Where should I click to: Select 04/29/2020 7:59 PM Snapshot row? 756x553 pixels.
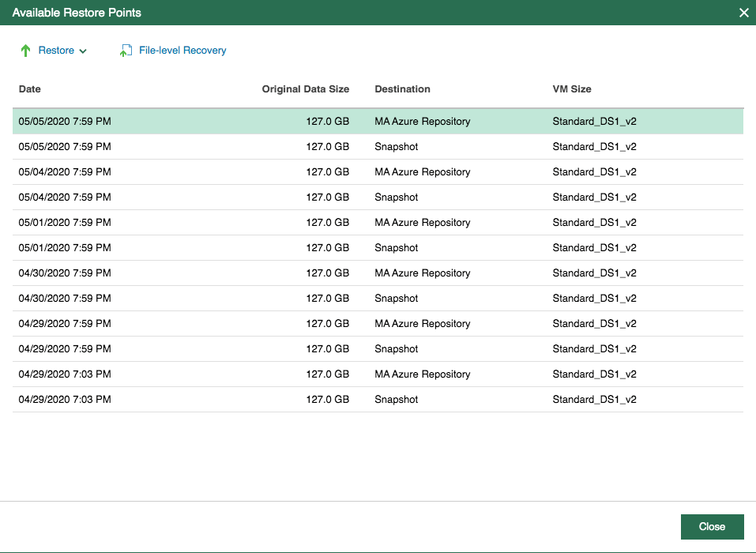(x=378, y=349)
